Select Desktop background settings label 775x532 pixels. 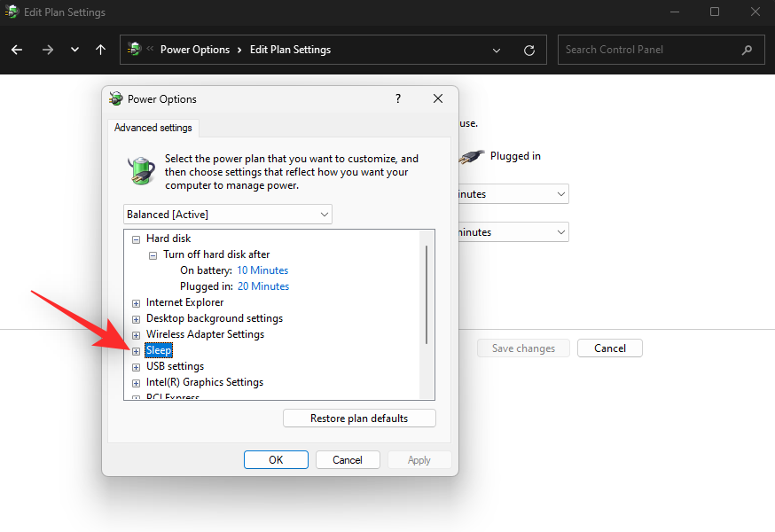215,318
